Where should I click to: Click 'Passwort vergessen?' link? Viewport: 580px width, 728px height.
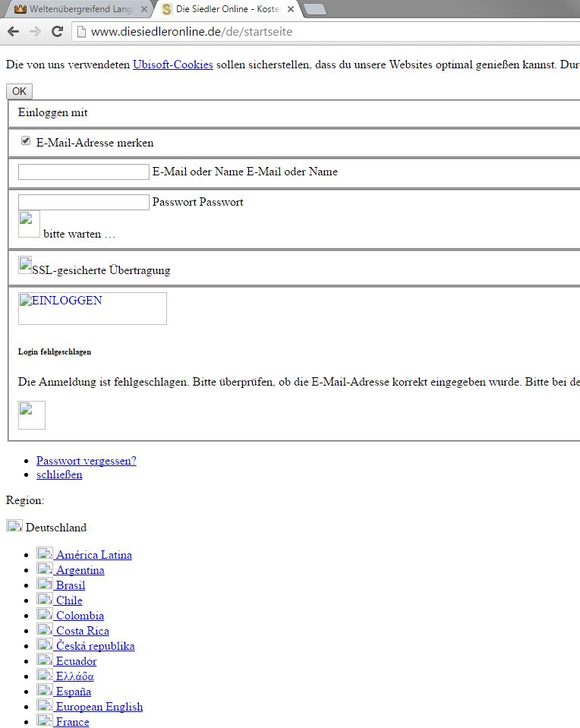(x=86, y=461)
